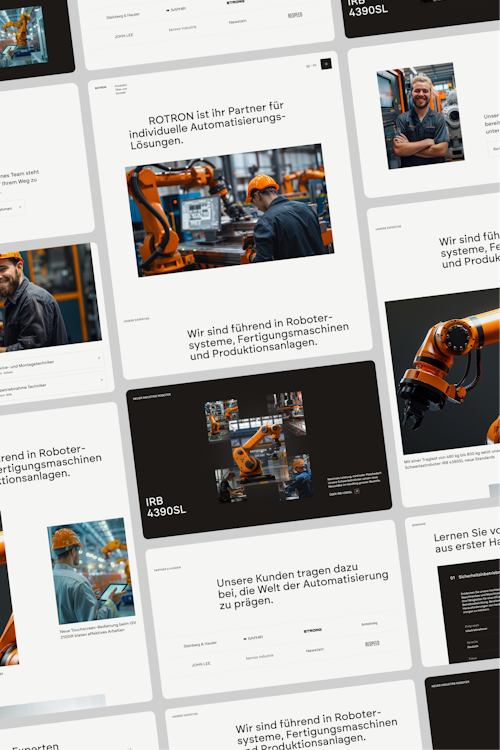Click RESPEED logo in top card

coord(295,15)
